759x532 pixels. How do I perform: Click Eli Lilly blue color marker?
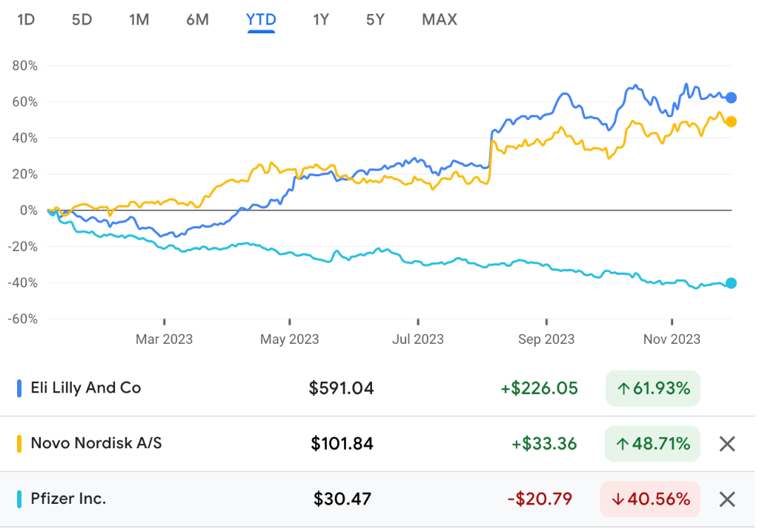point(19,388)
